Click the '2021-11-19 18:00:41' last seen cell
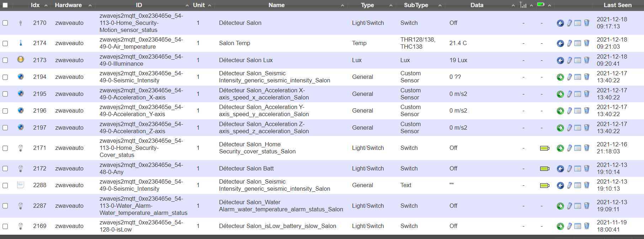The image size is (644, 239). [x=612, y=226]
